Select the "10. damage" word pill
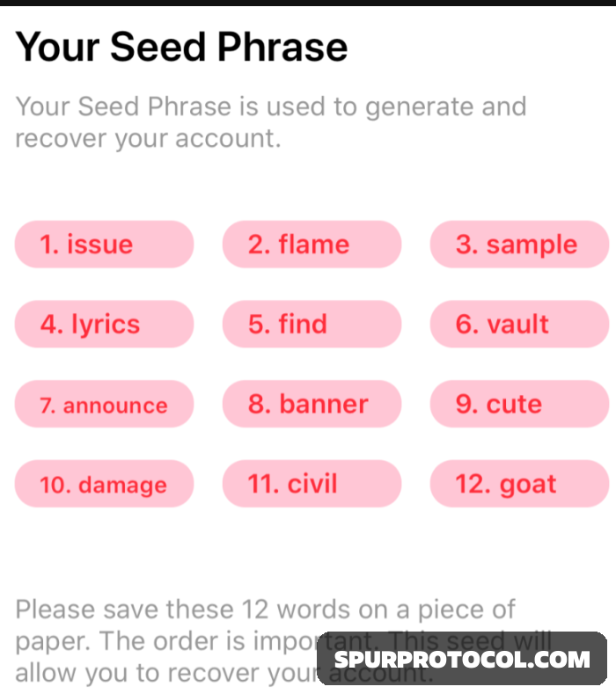 pyautogui.click(x=104, y=485)
